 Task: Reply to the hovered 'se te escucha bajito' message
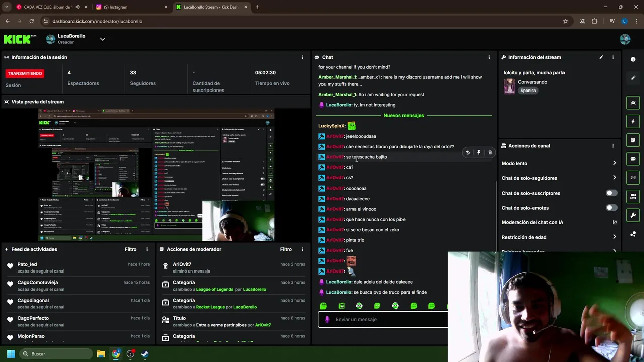[x=468, y=153]
